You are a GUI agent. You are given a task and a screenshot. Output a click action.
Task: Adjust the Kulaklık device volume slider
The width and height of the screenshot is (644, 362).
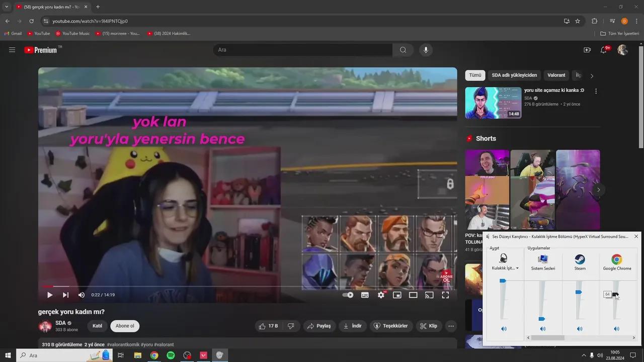[502, 281]
